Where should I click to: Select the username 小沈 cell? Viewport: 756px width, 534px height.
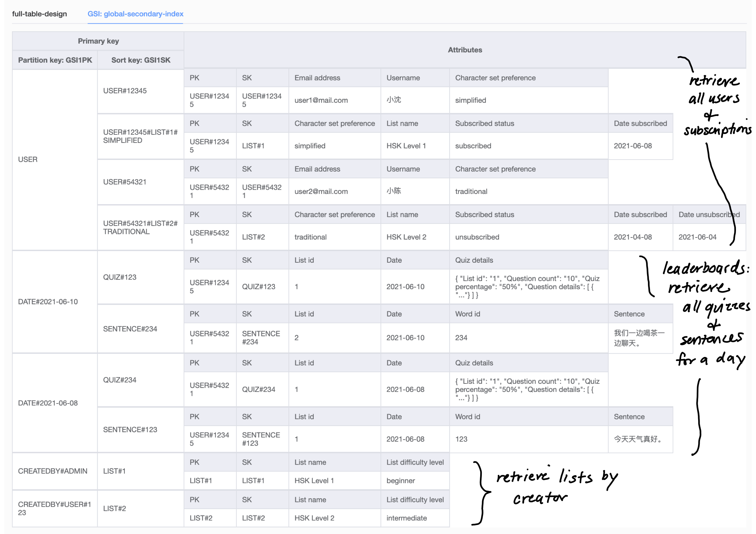pyautogui.click(x=394, y=100)
